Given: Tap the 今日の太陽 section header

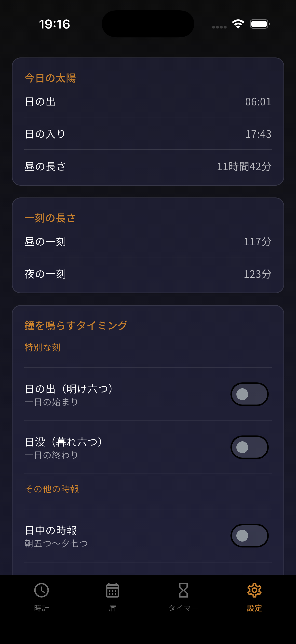Looking at the screenshot, I should pyautogui.click(x=50, y=78).
